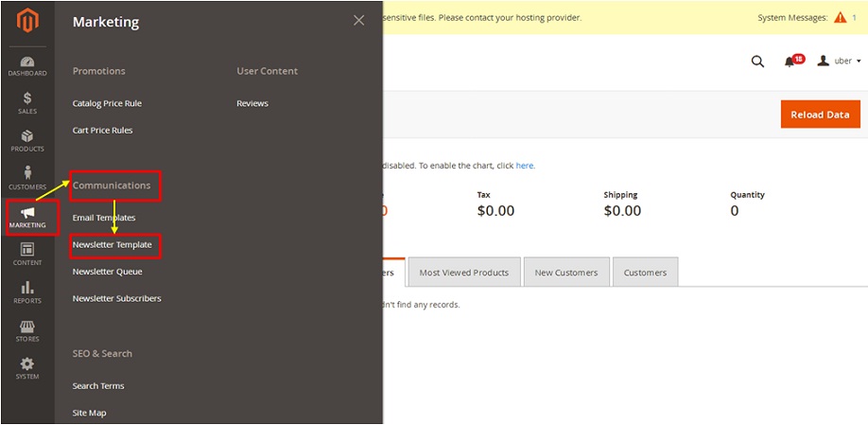Switch to New Customers tab
Image resolution: width=868 pixels, height=425 pixels.
[566, 272]
